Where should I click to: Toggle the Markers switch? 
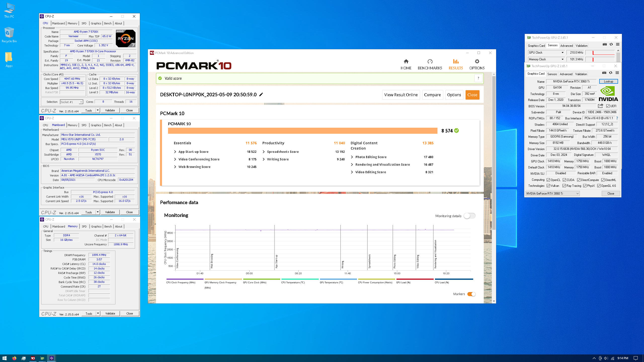[471, 294]
